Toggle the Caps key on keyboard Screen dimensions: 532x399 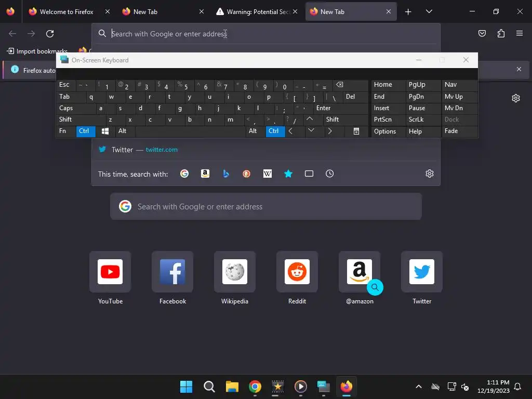(x=76, y=108)
